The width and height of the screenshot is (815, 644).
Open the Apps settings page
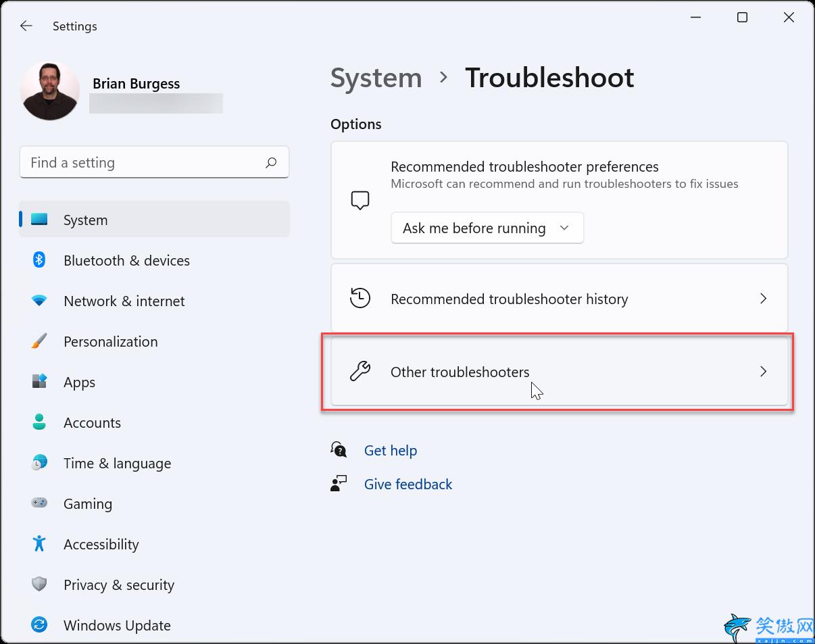tap(155, 382)
